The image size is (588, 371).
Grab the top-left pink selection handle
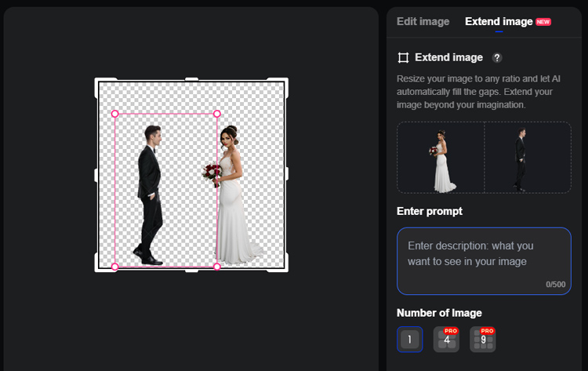(115, 114)
